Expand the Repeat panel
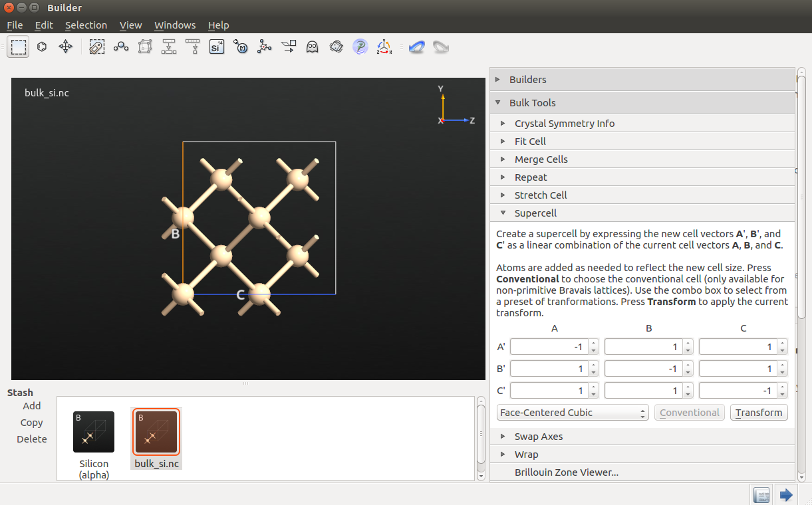The width and height of the screenshot is (812, 505). (642, 177)
